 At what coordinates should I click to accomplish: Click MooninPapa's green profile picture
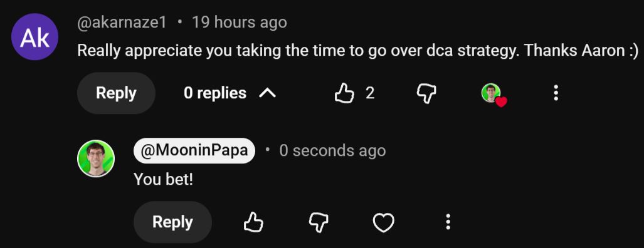(96, 158)
